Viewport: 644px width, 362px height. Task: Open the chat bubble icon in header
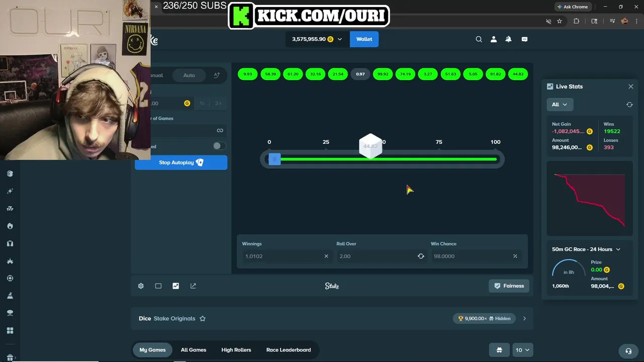tap(524, 39)
